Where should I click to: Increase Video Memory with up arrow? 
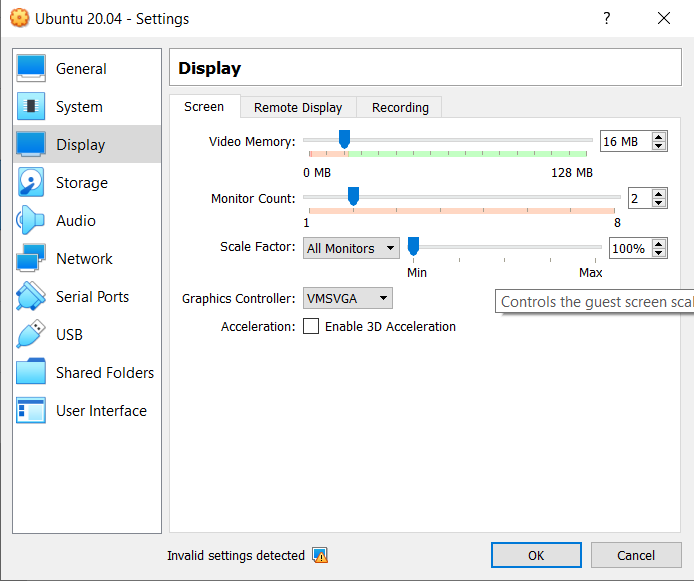pos(659,137)
